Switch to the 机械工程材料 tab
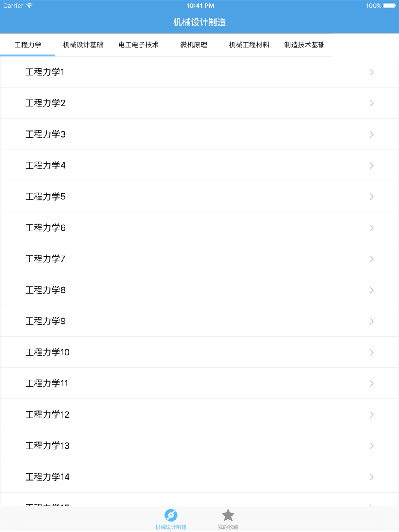The image size is (399, 532). pyautogui.click(x=249, y=45)
